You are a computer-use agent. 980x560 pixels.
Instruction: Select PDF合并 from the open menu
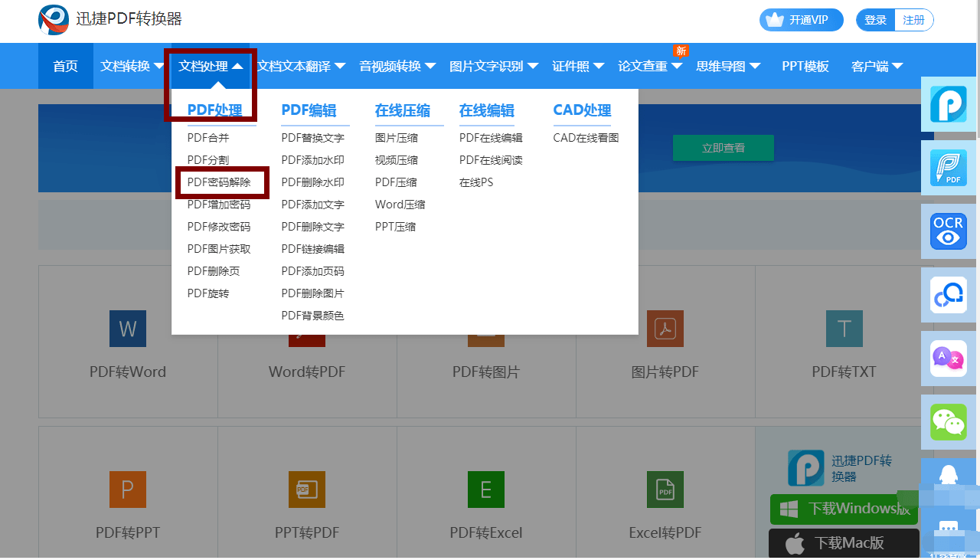point(208,137)
